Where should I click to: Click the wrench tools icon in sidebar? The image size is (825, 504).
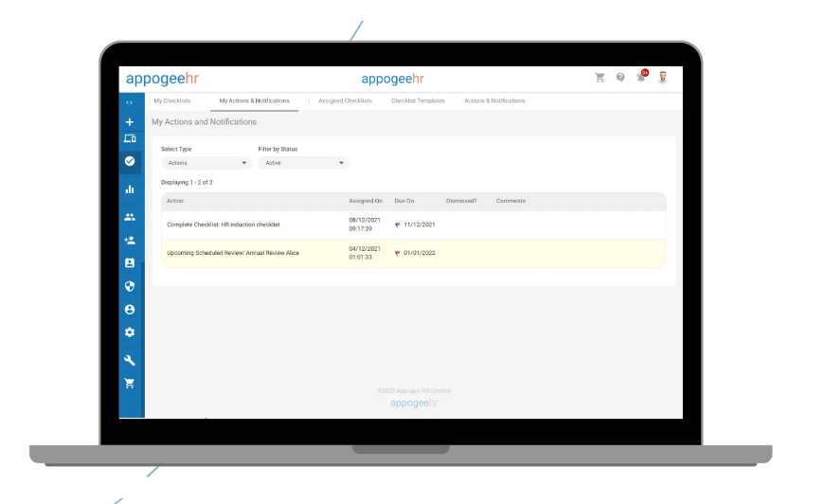pyautogui.click(x=130, y=361)
